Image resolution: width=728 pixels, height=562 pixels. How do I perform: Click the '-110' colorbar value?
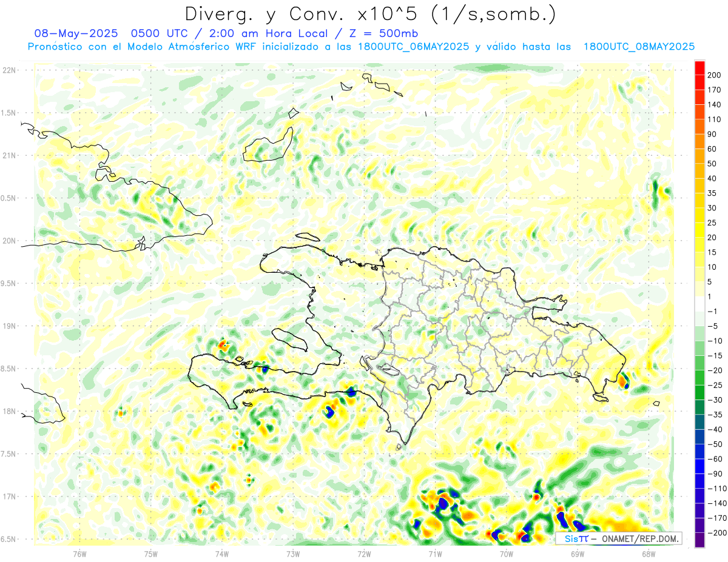point(717,489)
